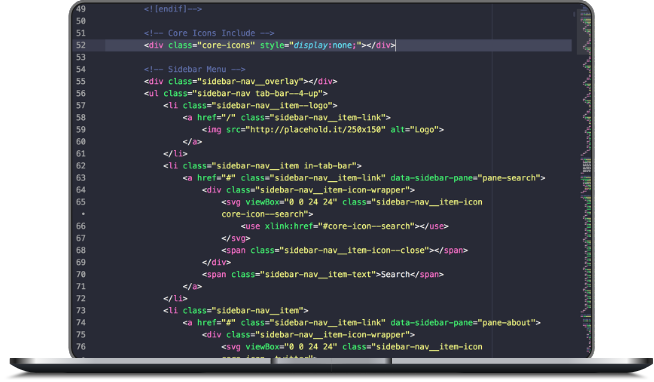Click svg viewBox attribute on line 76
The image size is (654, 382).
coord(291,347)
